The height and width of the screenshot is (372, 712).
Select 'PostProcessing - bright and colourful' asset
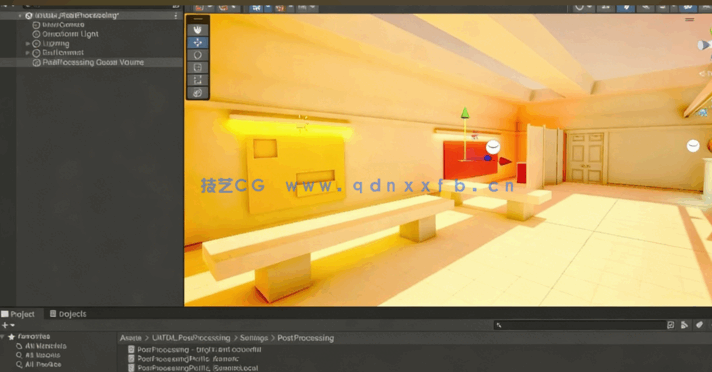pyautogui.click(x=194, y=349)
